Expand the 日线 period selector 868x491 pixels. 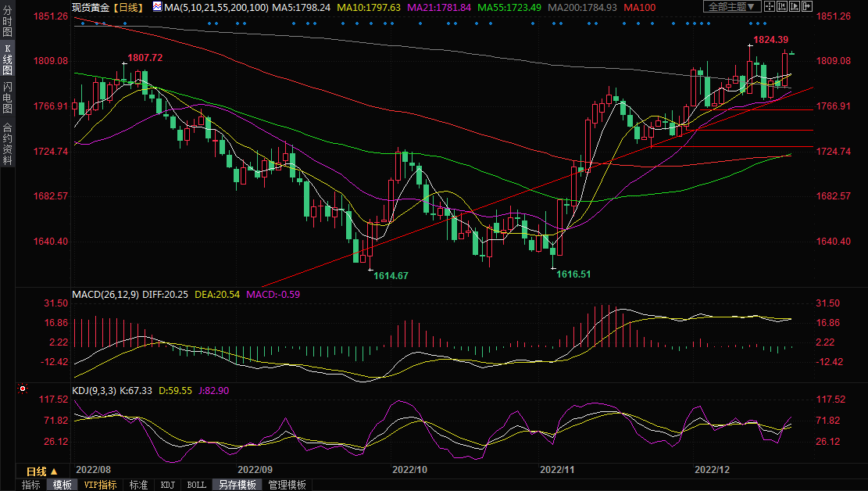[41, 471]
